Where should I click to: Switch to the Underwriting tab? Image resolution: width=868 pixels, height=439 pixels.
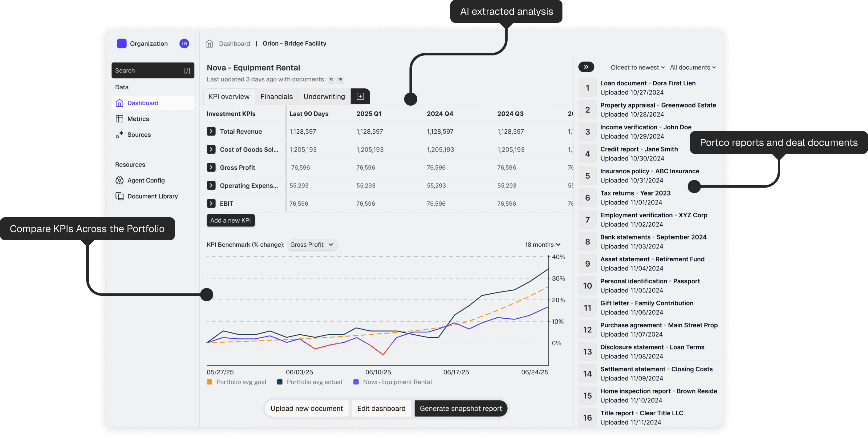tap(324, 97)
